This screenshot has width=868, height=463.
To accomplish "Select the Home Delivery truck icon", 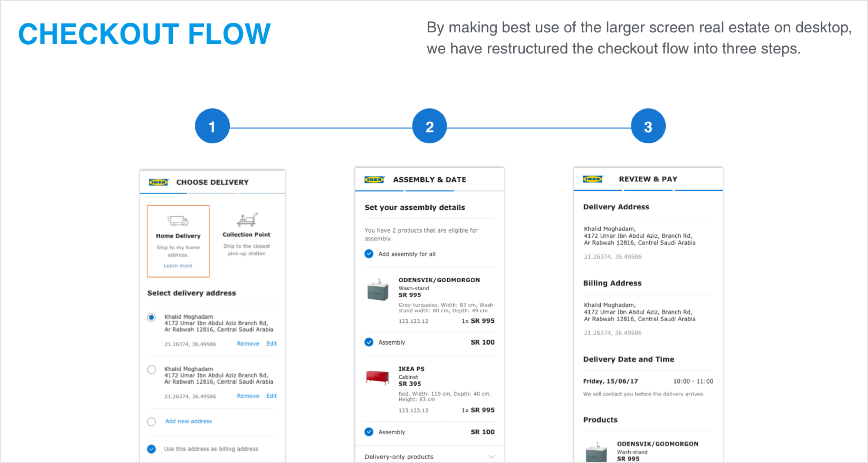I will (x=178, y=220).
